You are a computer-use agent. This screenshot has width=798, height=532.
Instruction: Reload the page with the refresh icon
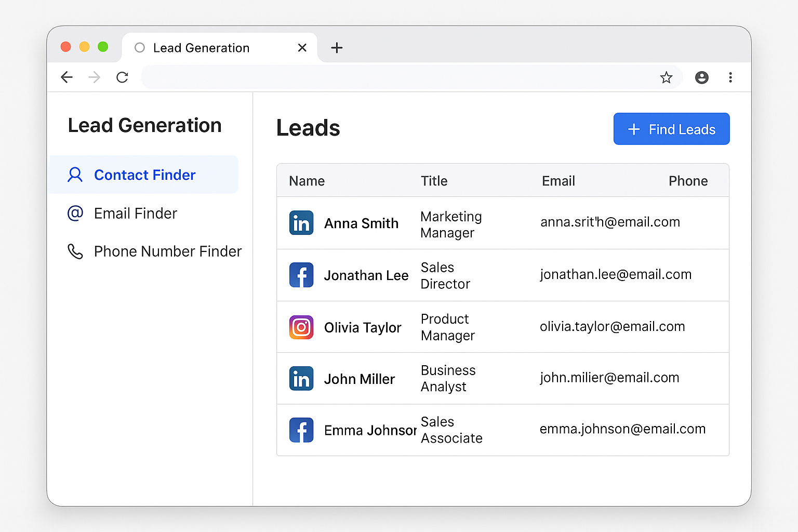point(122,77)
